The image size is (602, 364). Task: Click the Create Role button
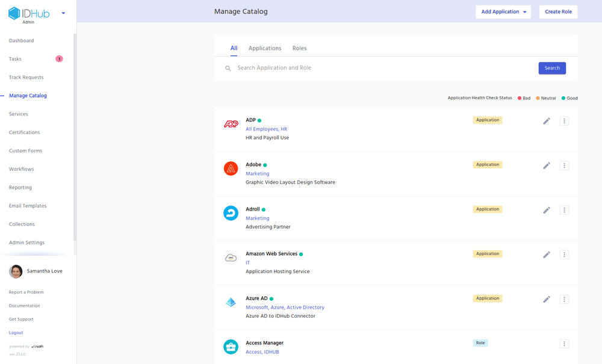click(558, 11)
